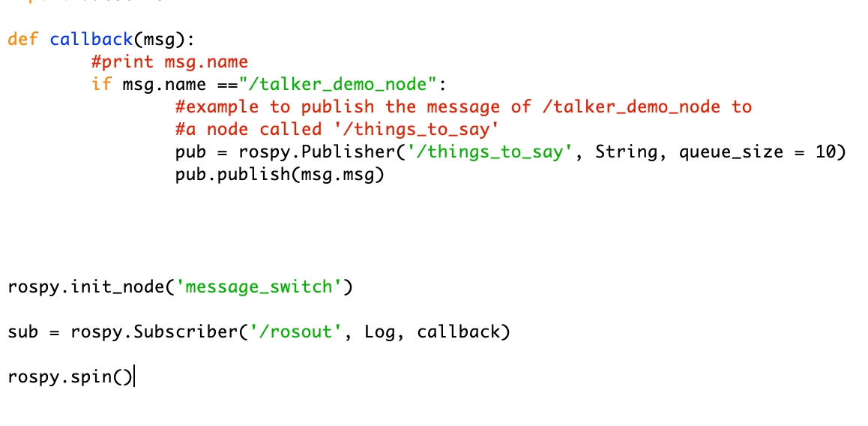
Task: Click the 'def' keyword
Action: point(23,40)
